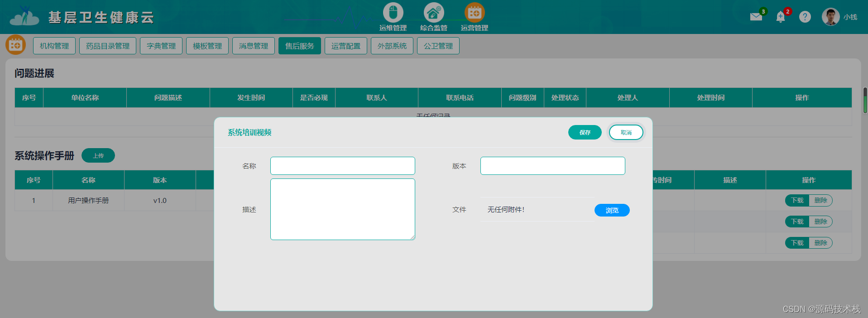Focus the 名称 input field
The width and height of the screenshot is (868, 318).
[x=343, y=166]
